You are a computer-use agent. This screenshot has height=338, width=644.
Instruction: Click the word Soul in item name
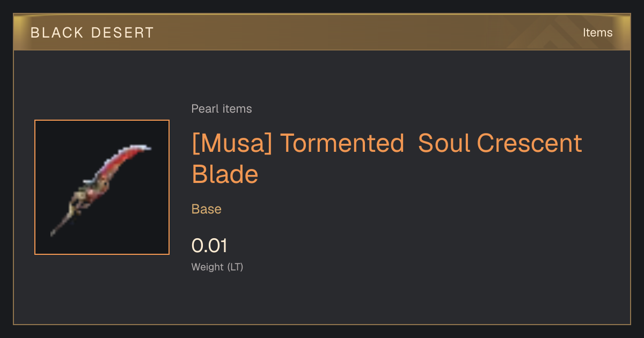[444, 143]
